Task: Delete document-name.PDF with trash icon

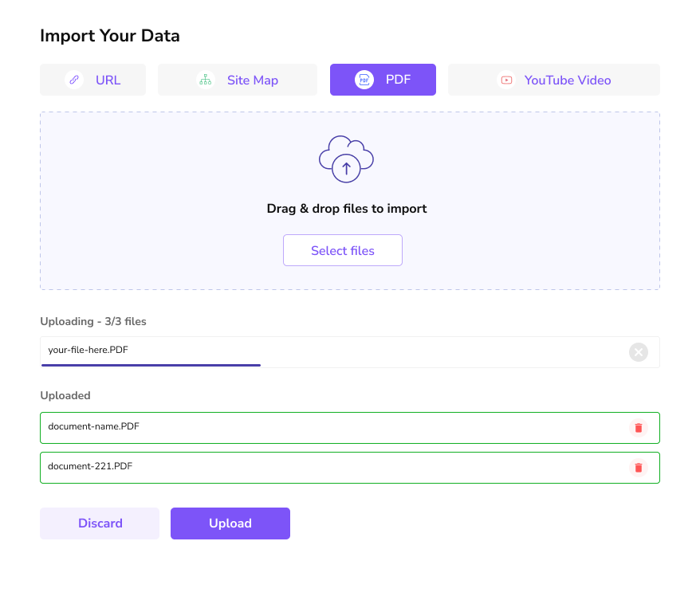Action: [x=638, y=428]
